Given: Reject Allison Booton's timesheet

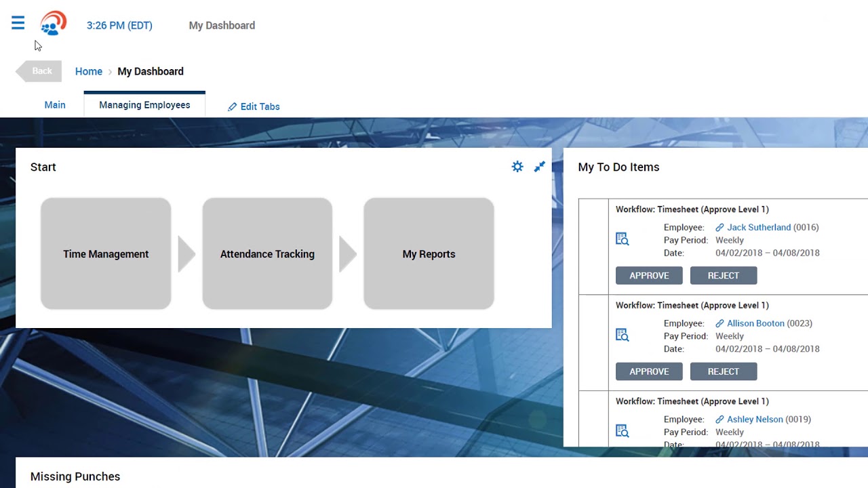Looking at the screenshot, I should coord(724,371).
